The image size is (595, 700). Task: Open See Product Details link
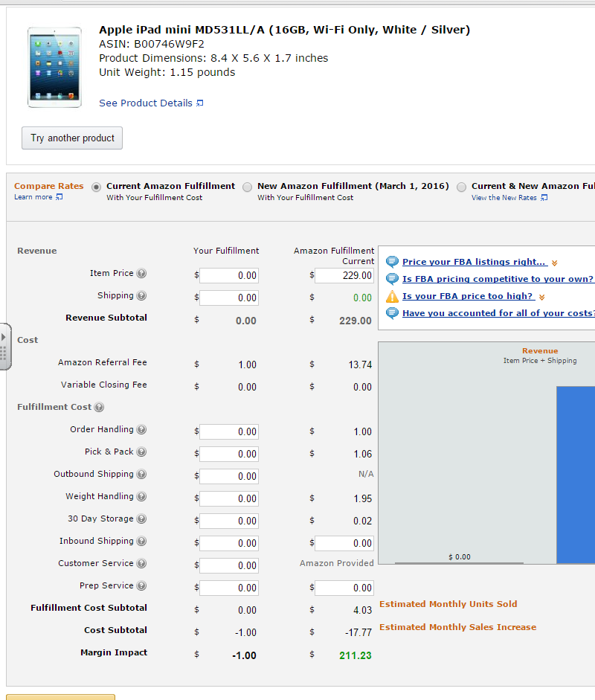[x=146, y=103]
